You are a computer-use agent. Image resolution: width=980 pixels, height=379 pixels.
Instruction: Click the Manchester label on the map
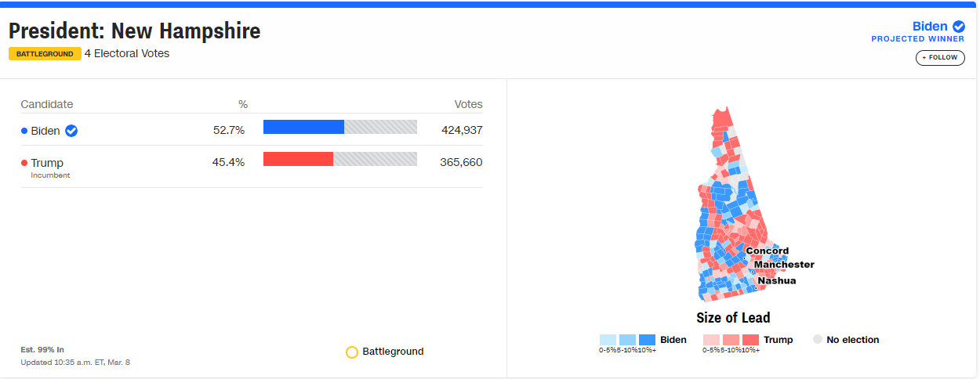click(x=784, y=265)
